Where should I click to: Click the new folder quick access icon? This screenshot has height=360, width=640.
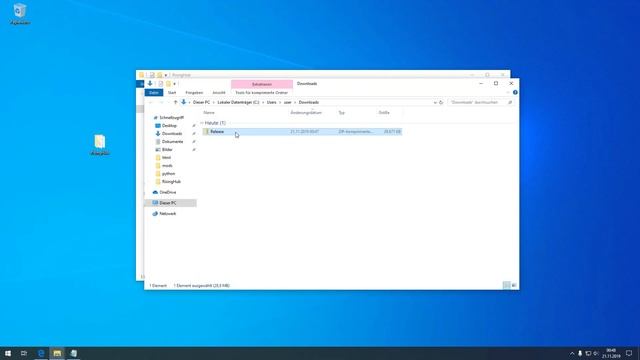168,84
